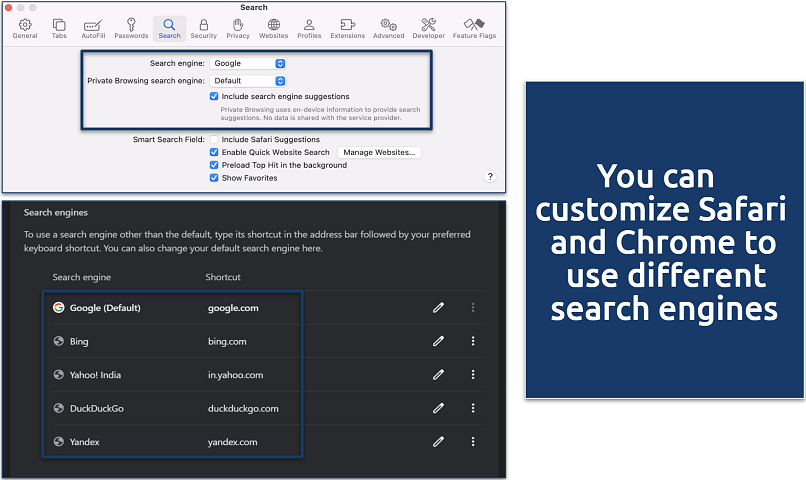The height and width of the screenshot is (480, 806).
Task: Toggle Enable Quick Website Search checkbox
Action: point(214,152)
